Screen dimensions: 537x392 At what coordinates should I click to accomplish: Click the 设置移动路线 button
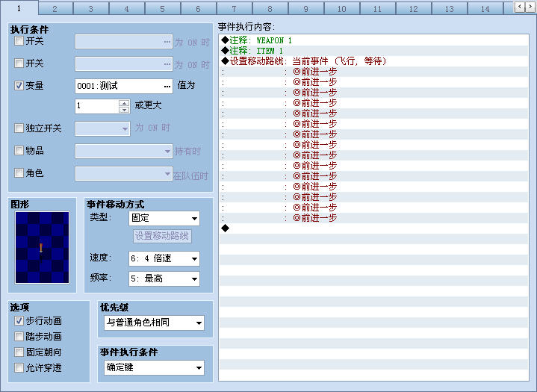pos(162,236)
